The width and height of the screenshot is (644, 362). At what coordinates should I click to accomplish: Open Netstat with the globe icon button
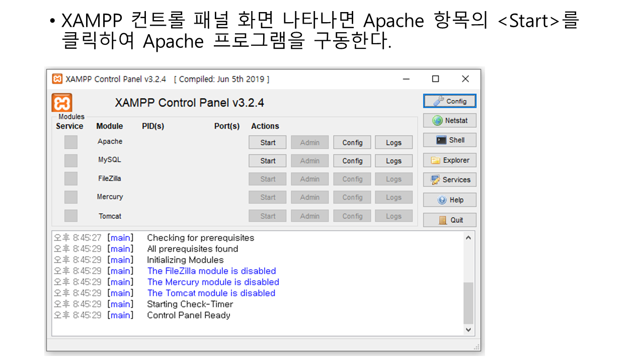pos(449,121)
